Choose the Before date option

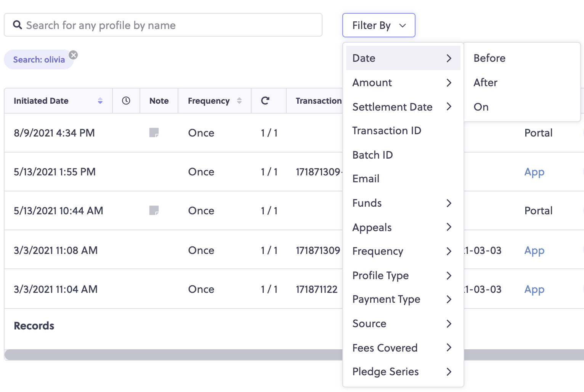click(x=489, y=58)
